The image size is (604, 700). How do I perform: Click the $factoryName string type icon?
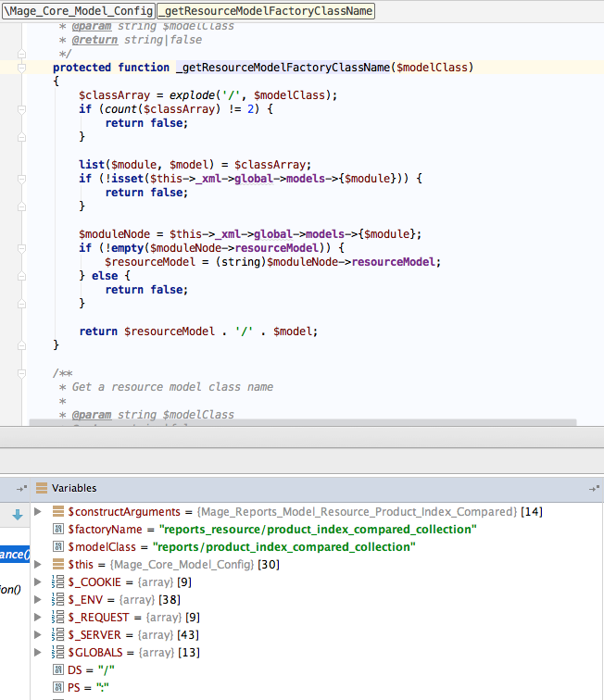tap(58, 529)
